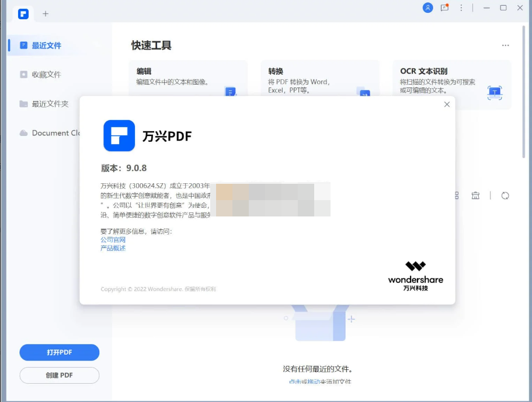
Task: Open the ... options beside 快速工具
Action: [x=505, y=45]
